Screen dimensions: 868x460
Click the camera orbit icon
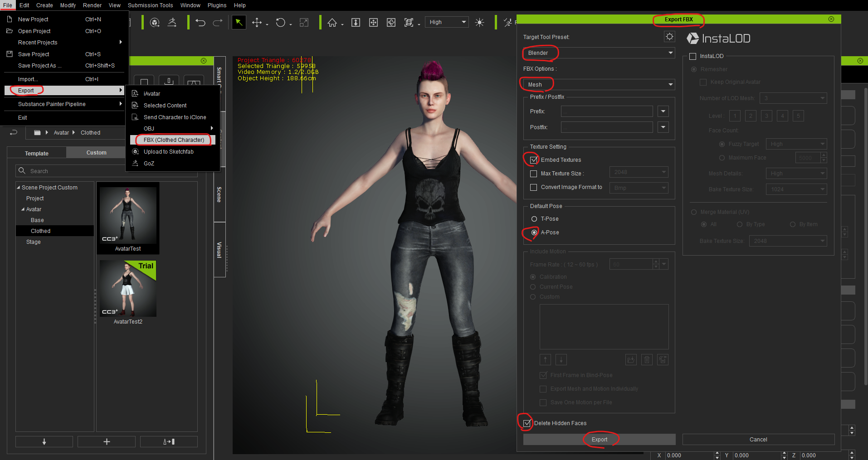(x=391, y=22)
